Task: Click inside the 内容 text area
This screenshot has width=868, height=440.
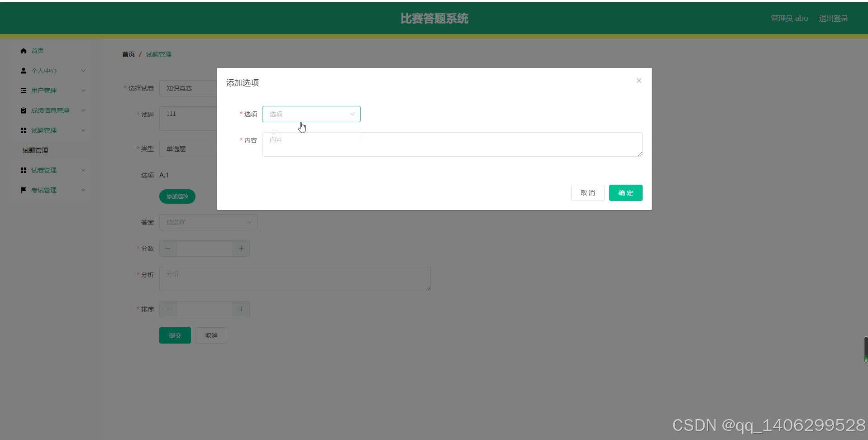Action: pos(452,144)
